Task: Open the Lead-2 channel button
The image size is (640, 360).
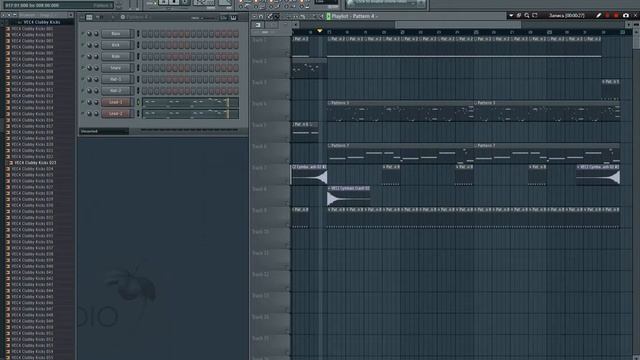Action: point(116,113)
